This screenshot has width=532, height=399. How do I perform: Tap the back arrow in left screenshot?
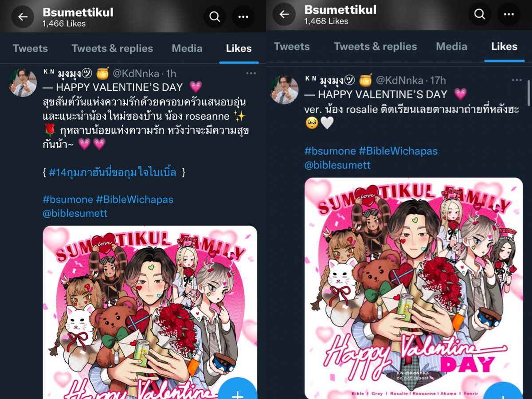point(23,17)
